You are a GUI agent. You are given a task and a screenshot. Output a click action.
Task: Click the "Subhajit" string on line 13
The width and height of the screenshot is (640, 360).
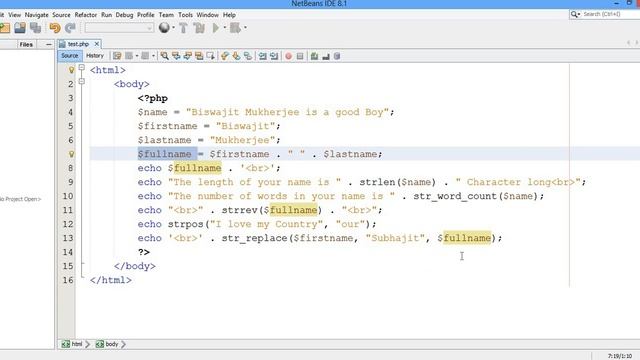pyautogui.click(x=395, y=238)
